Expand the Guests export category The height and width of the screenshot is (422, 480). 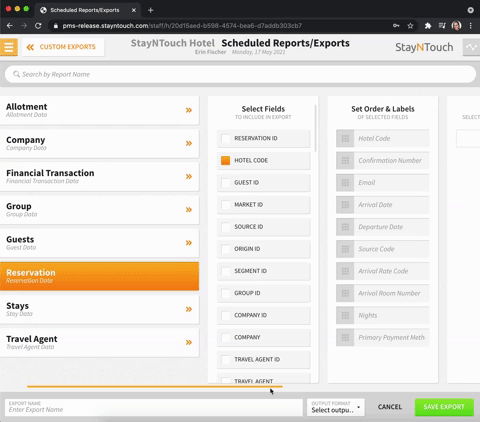tap(189, 243)
